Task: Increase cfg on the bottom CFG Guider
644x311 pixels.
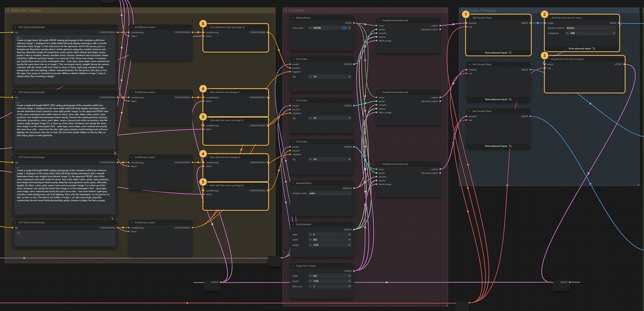Action: (350, 159)
